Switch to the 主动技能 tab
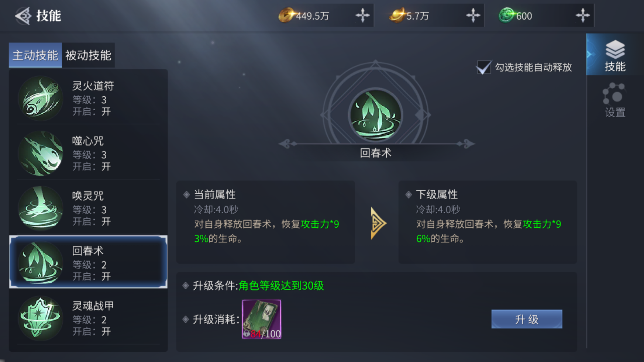Image resolution: width=644 pixels, height=362 pixels. [x=35, y=55]
